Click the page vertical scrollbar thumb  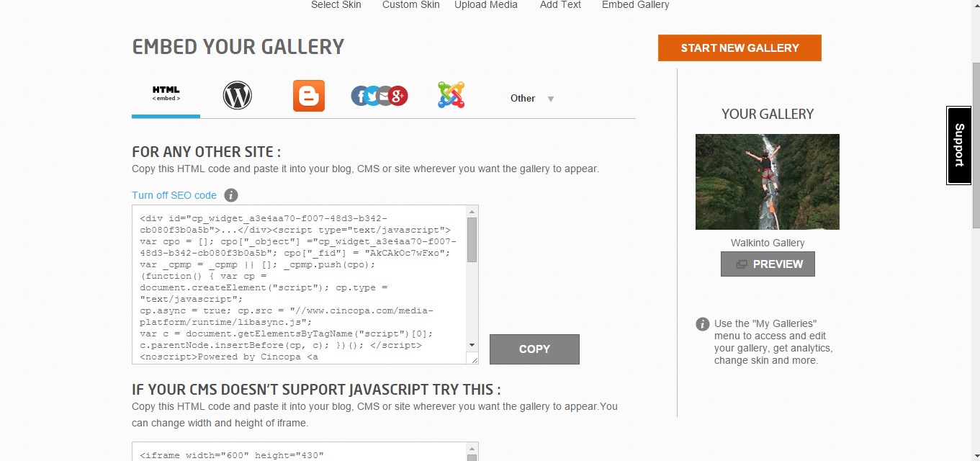click(976, 144)
